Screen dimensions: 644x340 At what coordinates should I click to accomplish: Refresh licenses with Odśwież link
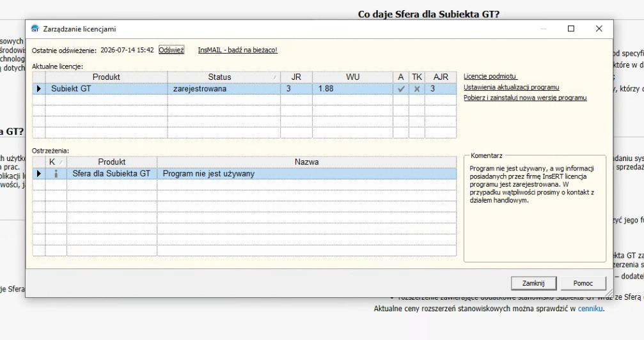pos(171,50)
